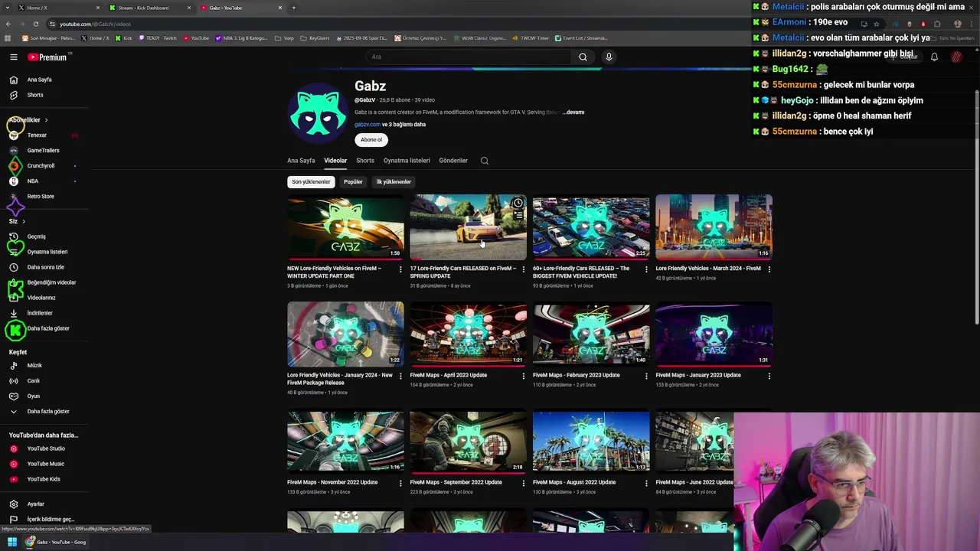Screen dimensions: 980x551
Task: Open the Gönderiler channel tab
Action: [453, 161]
